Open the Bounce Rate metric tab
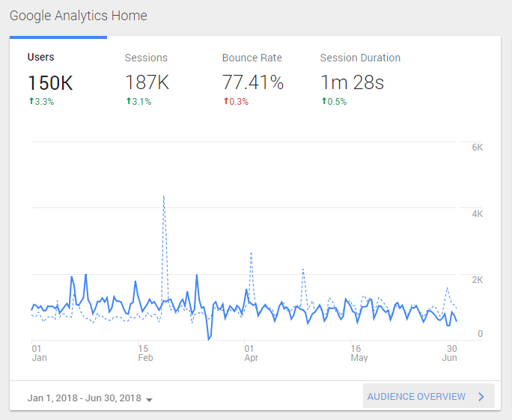512x420 pixels. (x=252, y=58)
